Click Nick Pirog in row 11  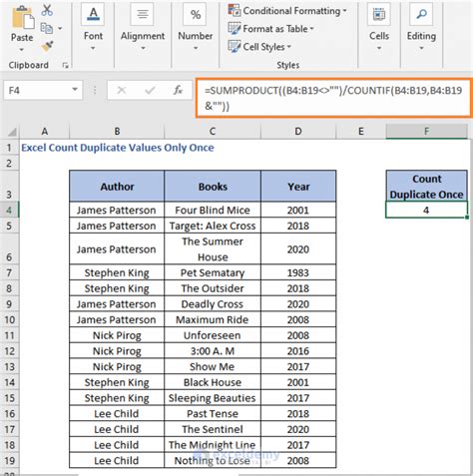117,335
